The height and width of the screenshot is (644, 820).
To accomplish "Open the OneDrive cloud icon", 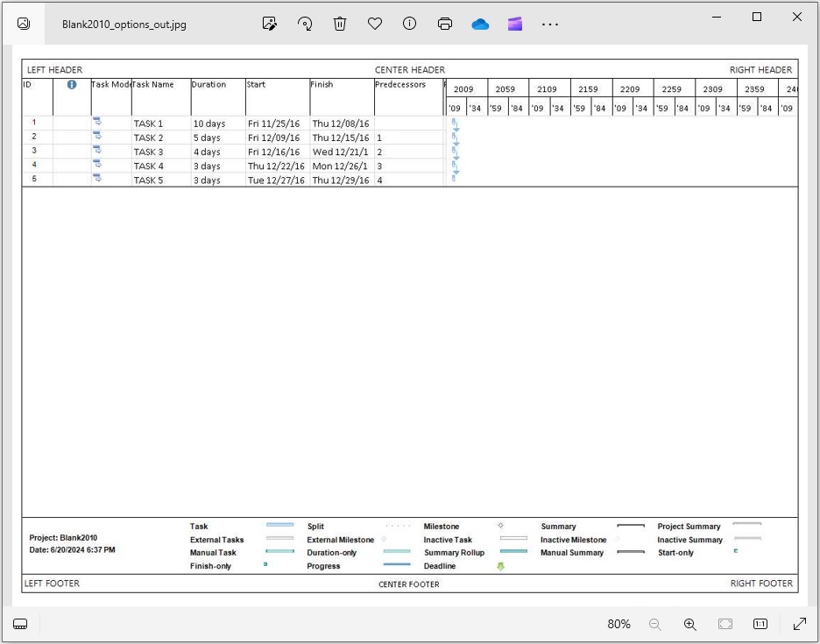I will (480, 24).
